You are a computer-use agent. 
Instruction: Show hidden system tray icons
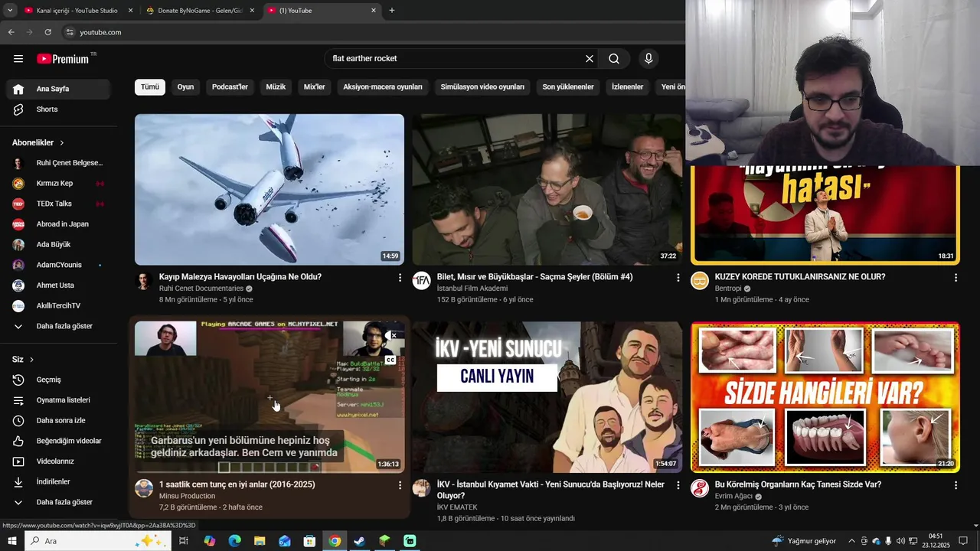point(851,541)
